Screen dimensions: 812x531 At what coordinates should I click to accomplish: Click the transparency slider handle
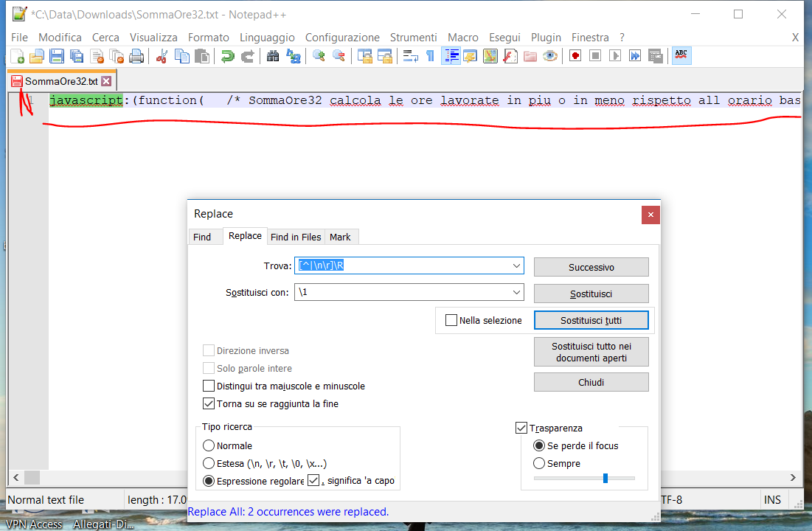(x=605, y=478)
